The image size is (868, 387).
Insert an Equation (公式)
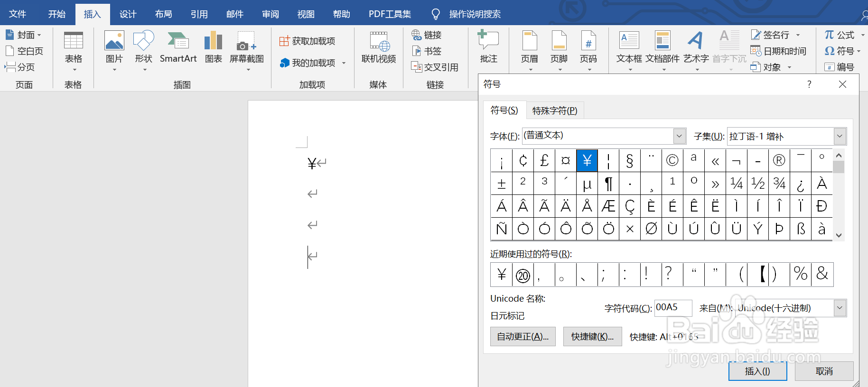(x=840, y=35)
